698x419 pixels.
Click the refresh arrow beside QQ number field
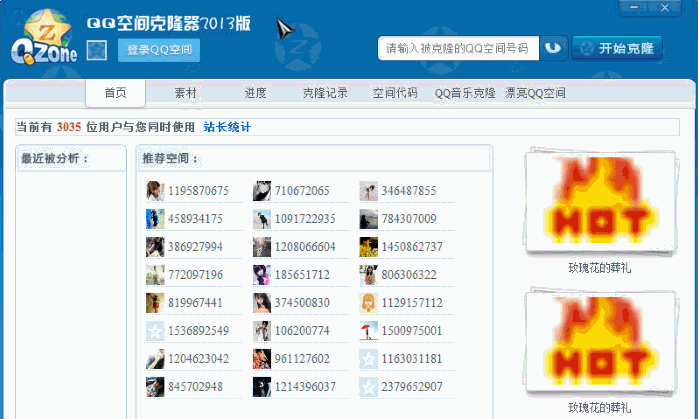point(553,48)
